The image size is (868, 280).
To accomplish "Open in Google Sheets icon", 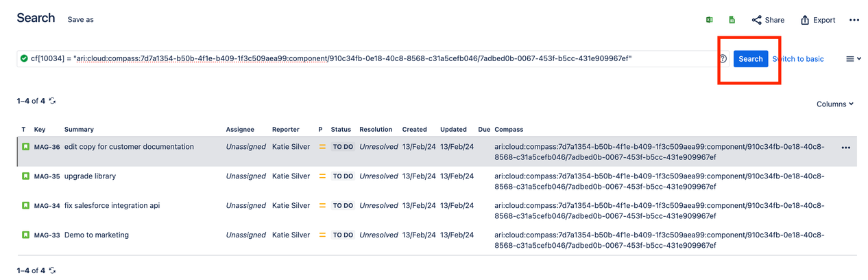I will pos(732,20).
